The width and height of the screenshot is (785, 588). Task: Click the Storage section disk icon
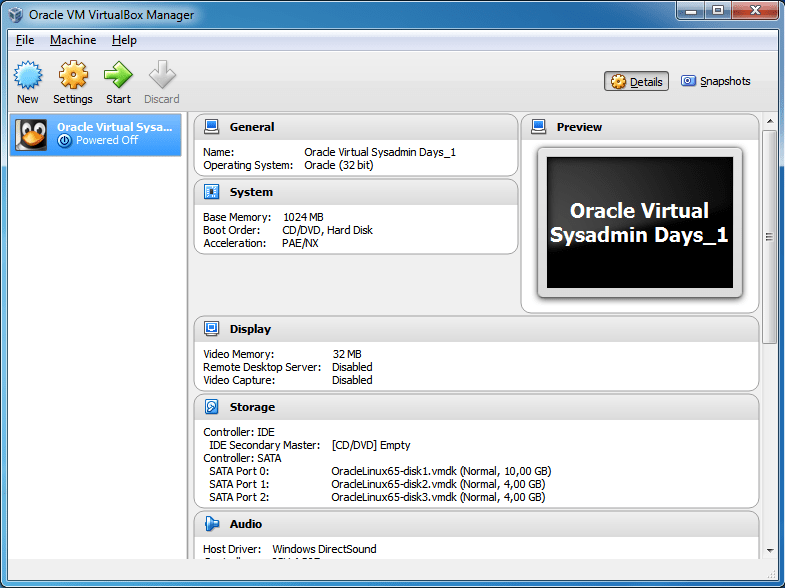coord(212,407)
